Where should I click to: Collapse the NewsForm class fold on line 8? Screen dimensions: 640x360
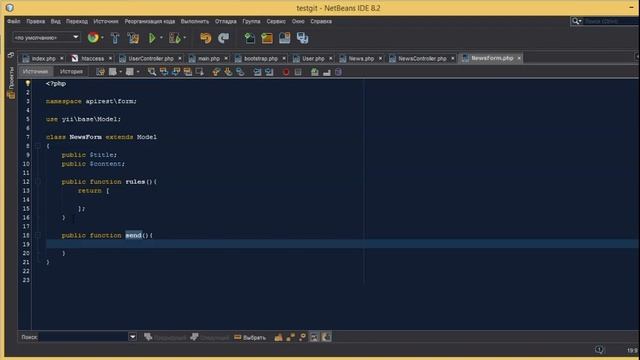click(x=38, y=146)
